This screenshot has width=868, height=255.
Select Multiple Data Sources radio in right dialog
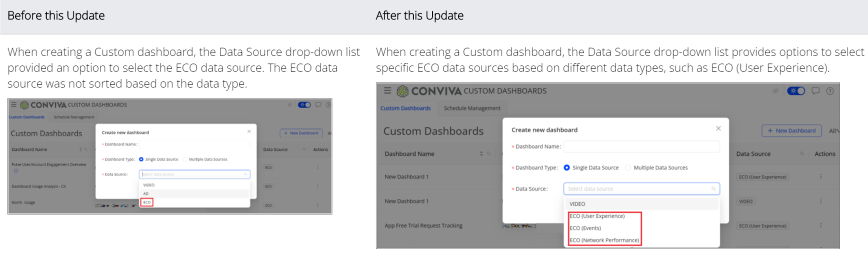[628, 168]
